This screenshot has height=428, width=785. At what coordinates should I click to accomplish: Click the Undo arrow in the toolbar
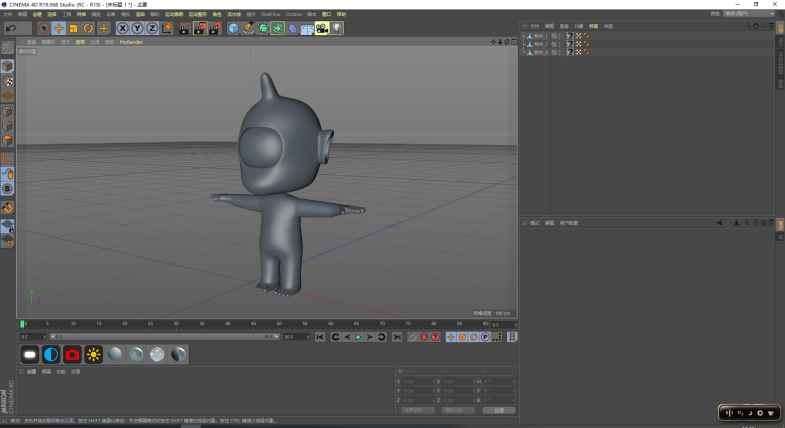(x=10, y=28)
